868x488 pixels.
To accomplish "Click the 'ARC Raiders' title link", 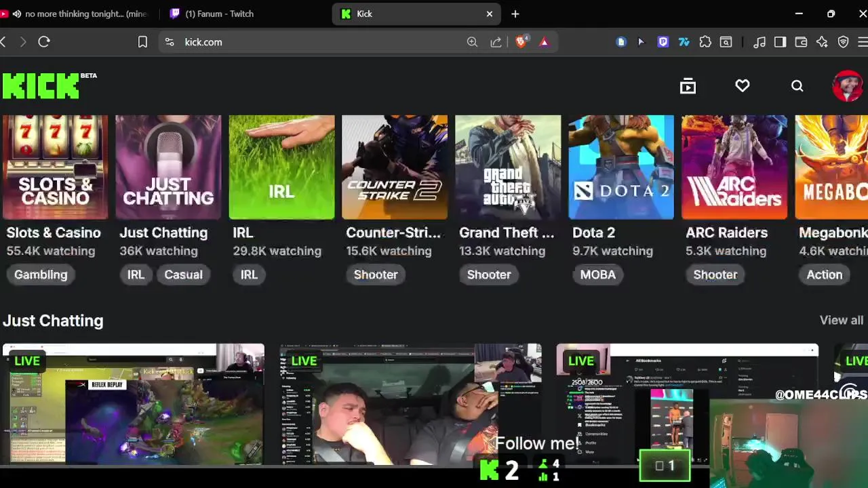I will [x=726, y=232].
